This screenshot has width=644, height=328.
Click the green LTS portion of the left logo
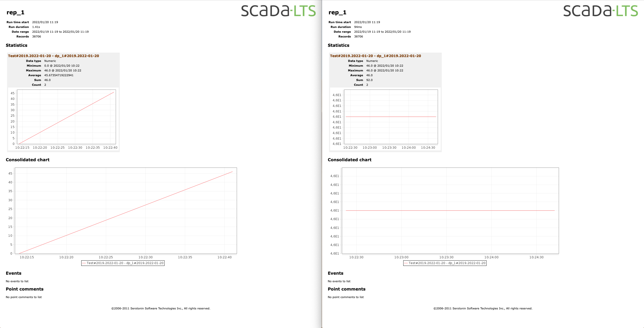[303, 11]
